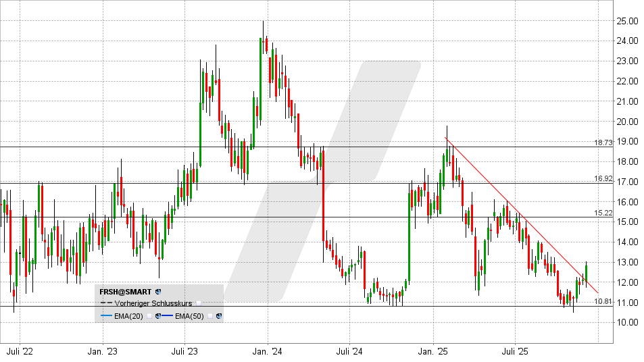Viewport: 644px width, 362px height.
Task: Click the 16.00 price axis label
Action: tap(627, 202)
